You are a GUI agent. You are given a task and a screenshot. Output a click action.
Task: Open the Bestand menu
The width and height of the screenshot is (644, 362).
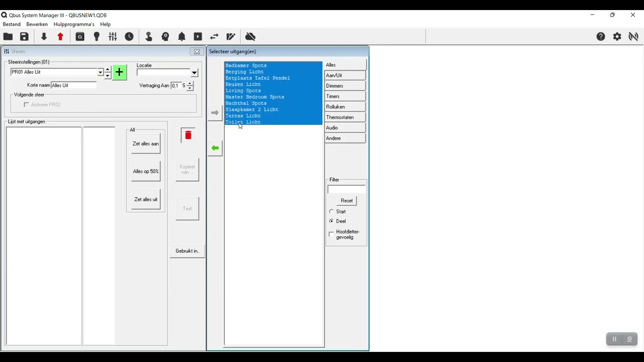(x=12, y=24)
